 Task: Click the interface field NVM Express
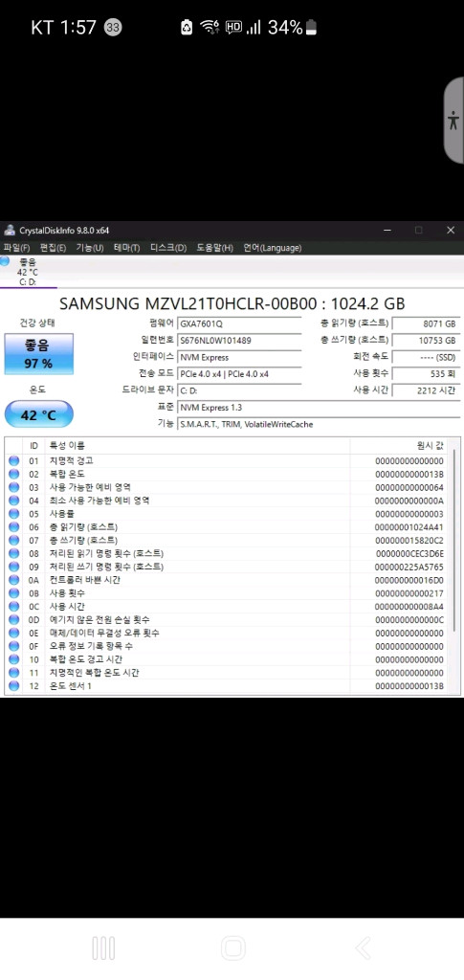tap(239, 358)
